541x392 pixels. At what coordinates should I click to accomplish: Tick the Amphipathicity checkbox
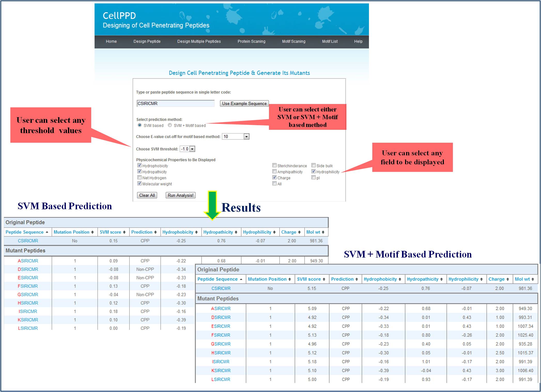pyautogui.click(x=274, y=172)
